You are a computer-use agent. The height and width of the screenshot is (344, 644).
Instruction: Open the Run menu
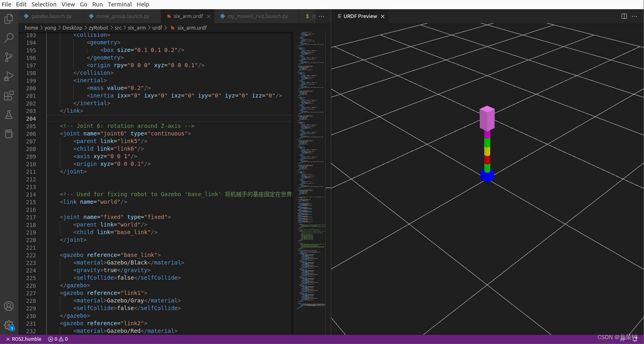pos(97,4)
